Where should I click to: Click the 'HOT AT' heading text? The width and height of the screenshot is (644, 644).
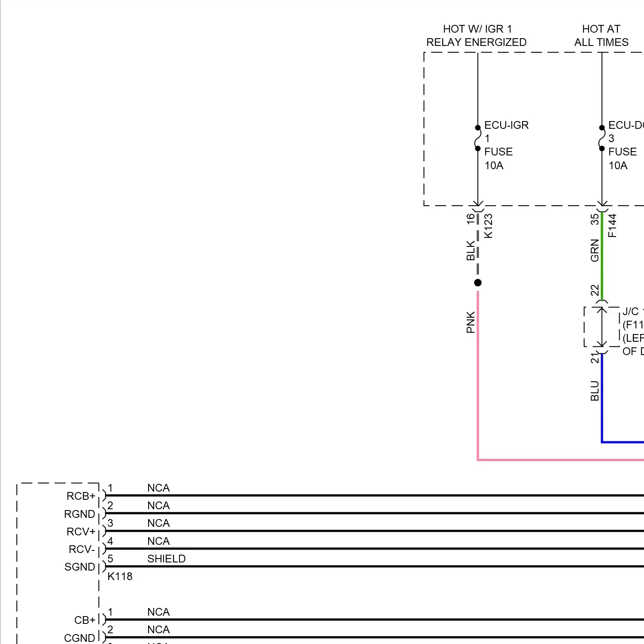click(x=601, y=29)
